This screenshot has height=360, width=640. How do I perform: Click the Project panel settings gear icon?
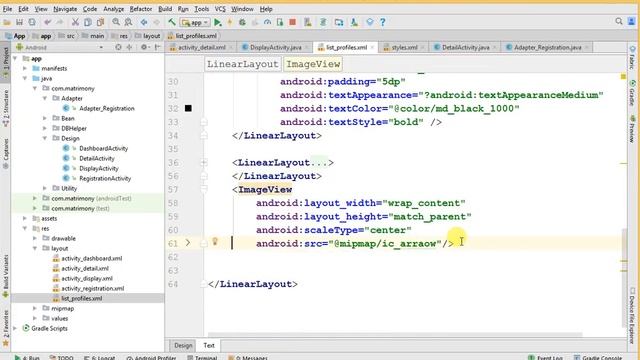(x=144, y=47)
